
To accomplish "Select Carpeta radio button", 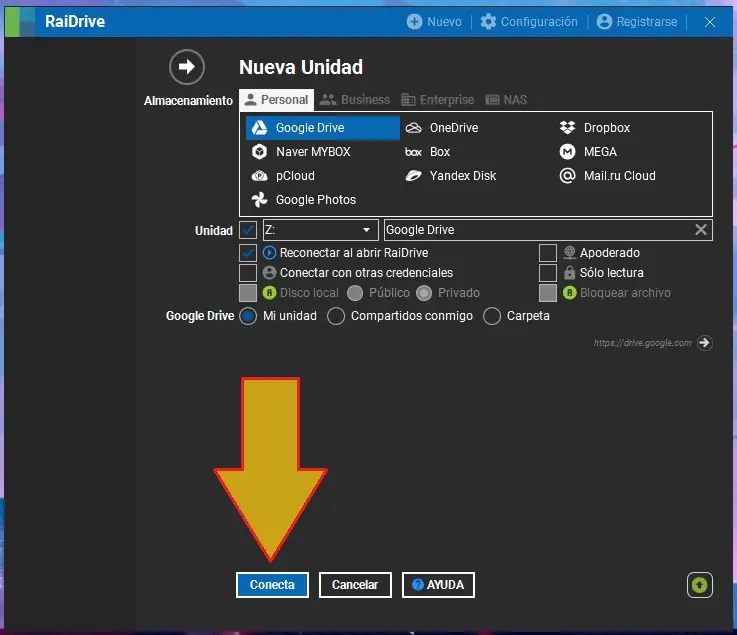I will click(x=492, y=316).
